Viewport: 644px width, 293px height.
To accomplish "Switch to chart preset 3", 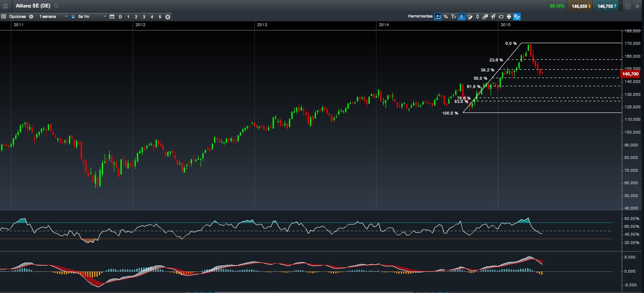I will coord(144,17).
